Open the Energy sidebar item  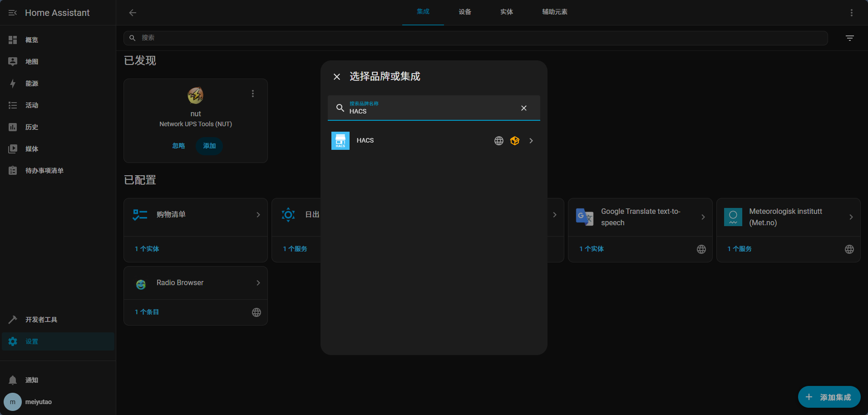click(32, 84)
